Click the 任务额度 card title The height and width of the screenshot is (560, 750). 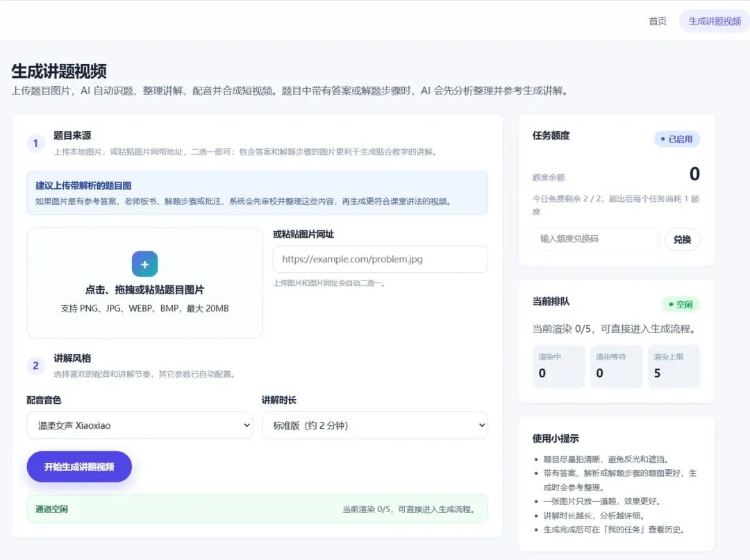click(551, 136)
